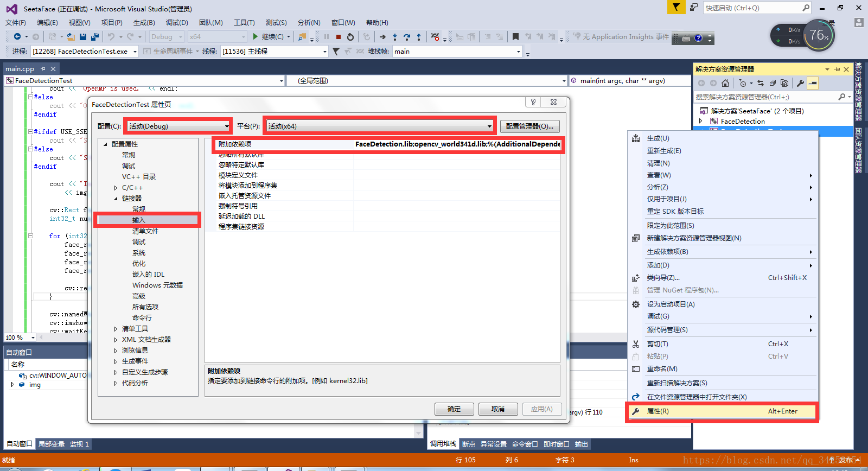
Task: Click the green Continue debugging play icon
Action: (256, 37)
